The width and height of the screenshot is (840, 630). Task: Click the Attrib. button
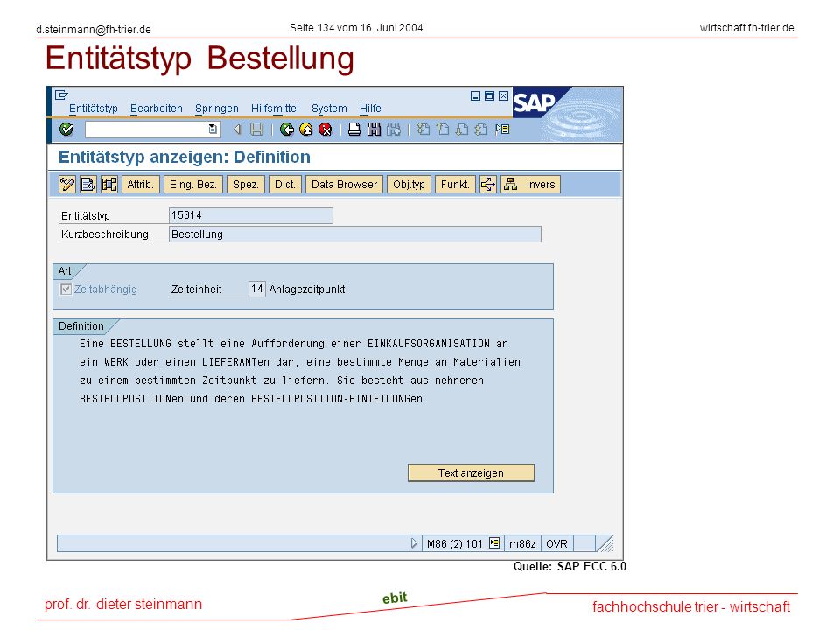(x=140, y=185)
